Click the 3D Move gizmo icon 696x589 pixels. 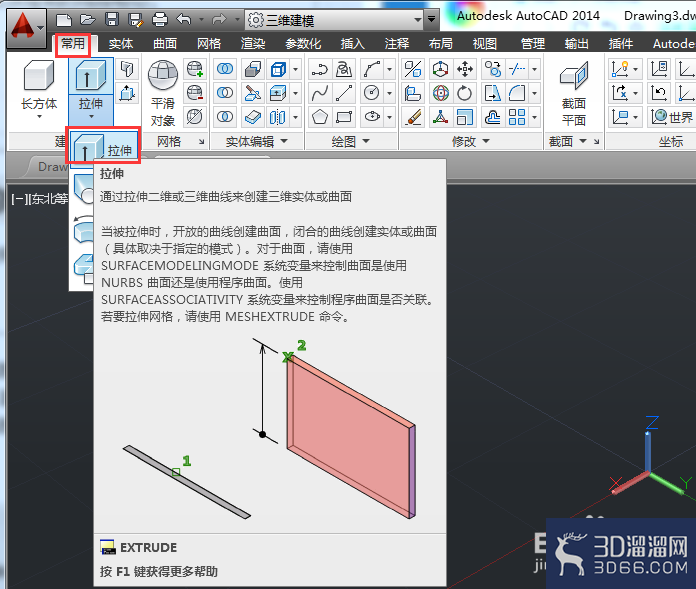point(440,69)
